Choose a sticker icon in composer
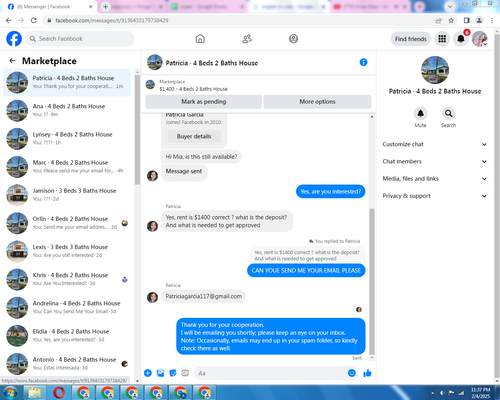This screenshot has width=500, height=400. coord(173,373)
